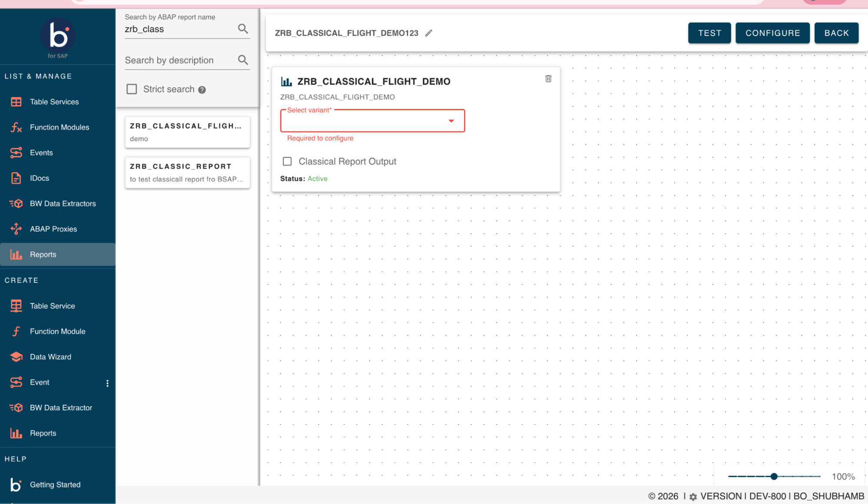Click the Function Modules fx icon
This screenshot has height=504, width=868.
coord(16,127)
